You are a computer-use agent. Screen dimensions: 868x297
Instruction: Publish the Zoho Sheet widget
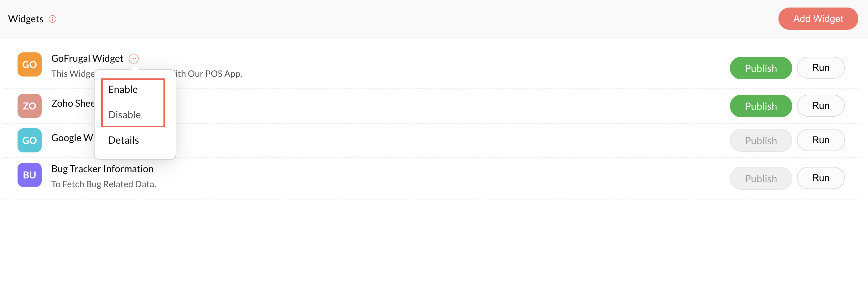(x=761, y=106)
